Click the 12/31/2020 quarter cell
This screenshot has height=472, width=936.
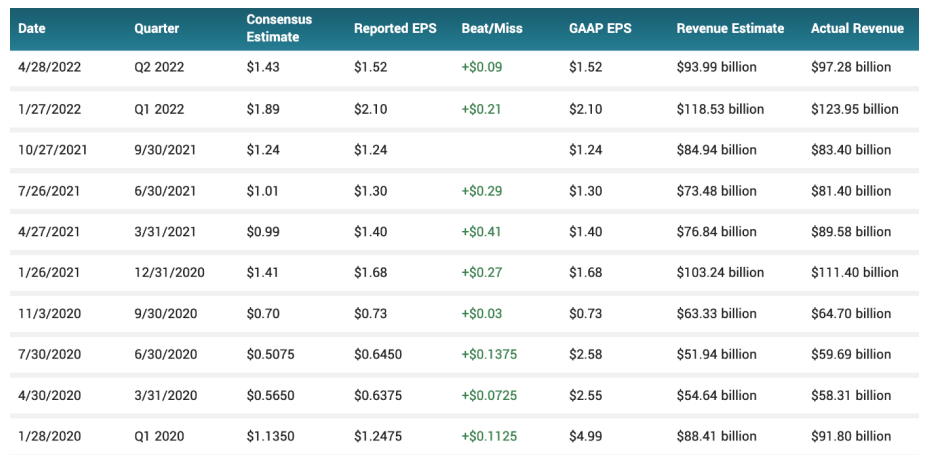pos(169,272)
